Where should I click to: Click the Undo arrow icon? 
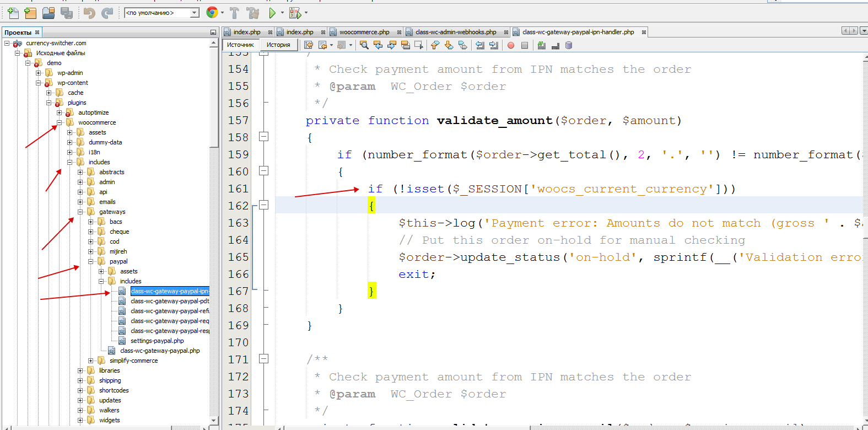pyautogui.click(x=89, y=12)
